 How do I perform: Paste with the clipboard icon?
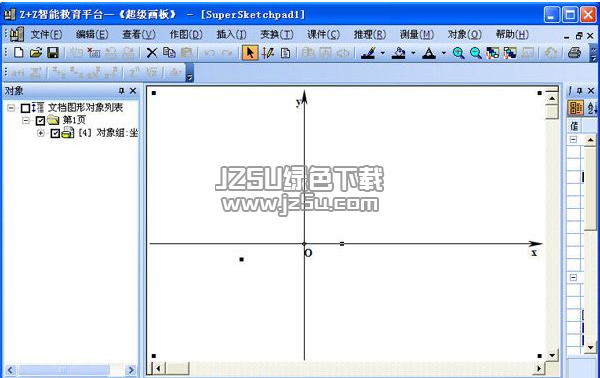tap(186, 52)
